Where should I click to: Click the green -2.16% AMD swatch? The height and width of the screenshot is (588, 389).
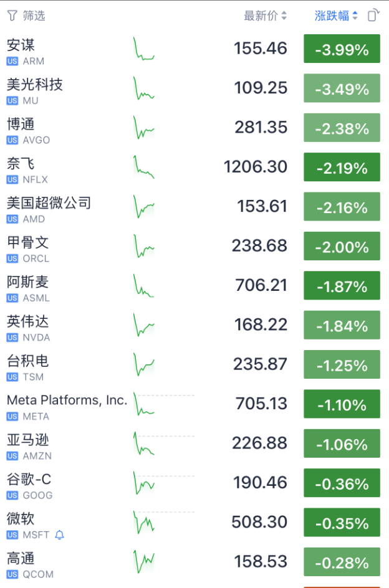342,208
